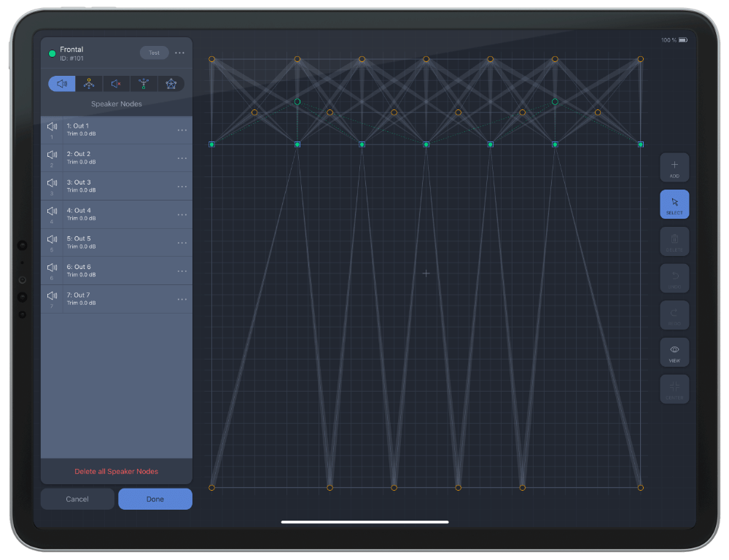729x560 pixels.
Task: Click the top-left orange corner node
Action: (x=211, y=59)
